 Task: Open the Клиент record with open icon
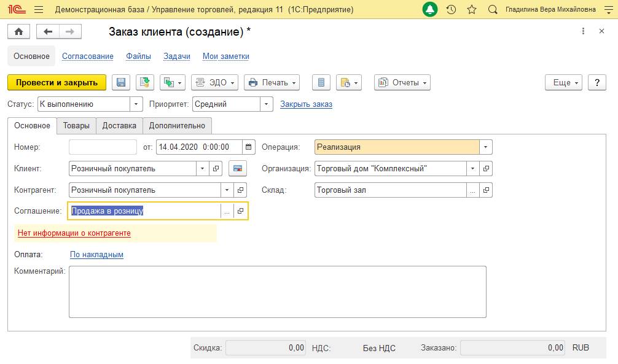pyautogui.click(x=216, y=169)
